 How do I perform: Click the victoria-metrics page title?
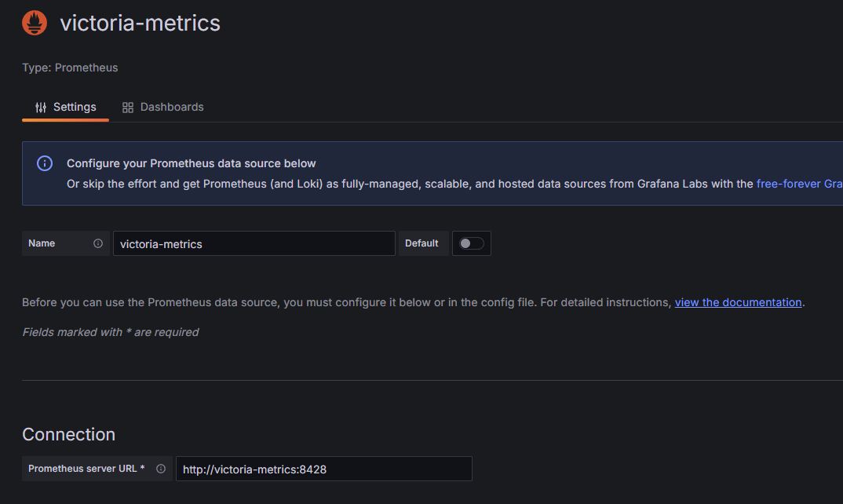(x=140, y=24)
